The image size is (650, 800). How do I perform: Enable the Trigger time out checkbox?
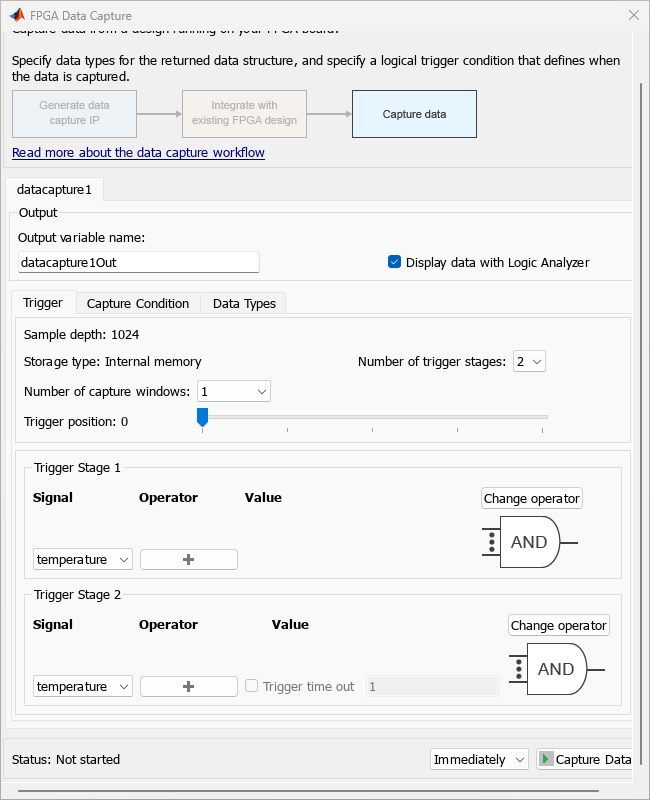[252, 686]
